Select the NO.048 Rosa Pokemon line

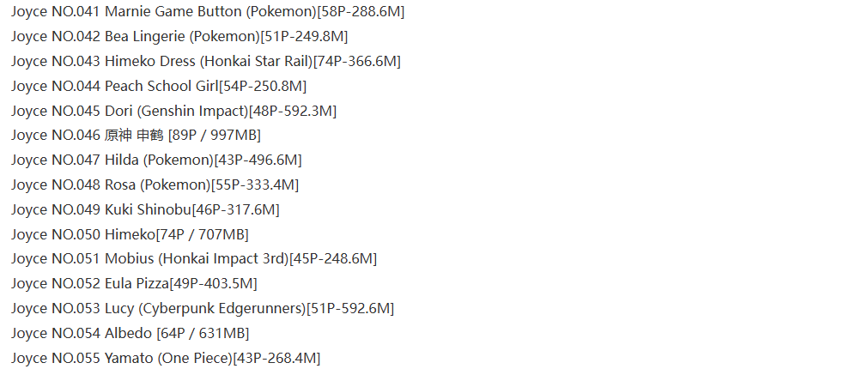[155, 185]
